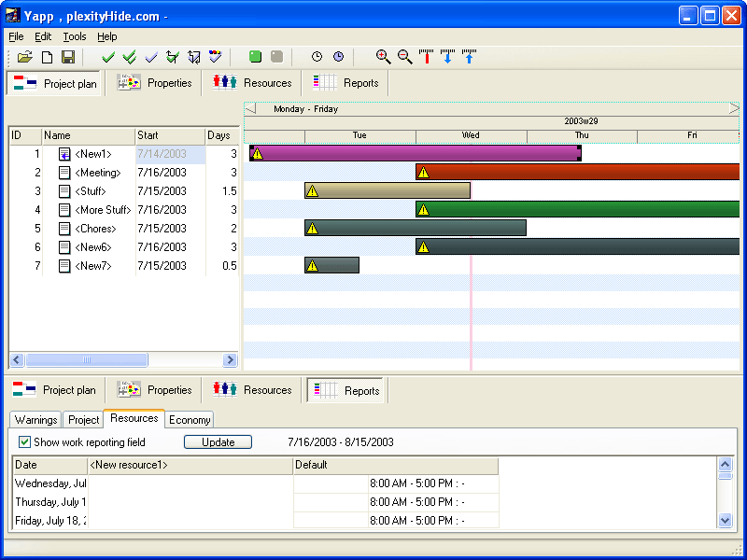Click the colored dots checkmark toolbar icon
Screen dimensions: 747x560
pos(216,57)
